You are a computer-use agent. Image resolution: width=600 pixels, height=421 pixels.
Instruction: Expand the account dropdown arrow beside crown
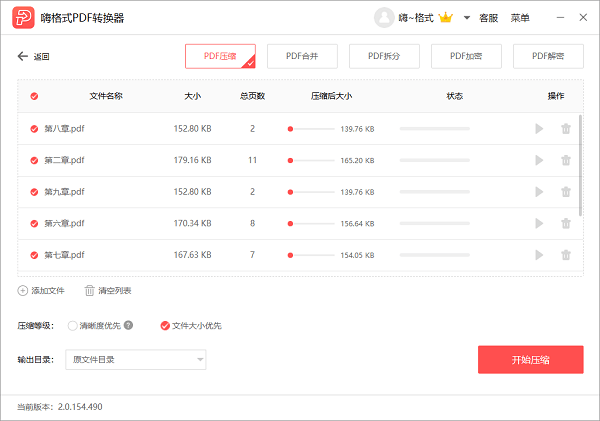(466, 18)
